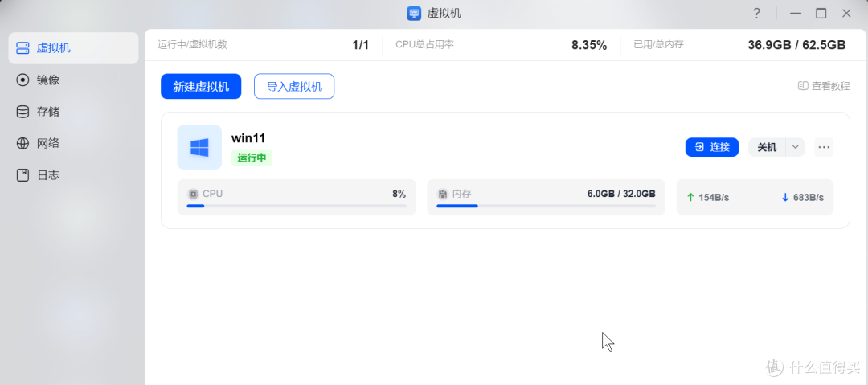This screenshot has width=868, height=385.
Task: Click the 虚拟机 app icon in title bar
Action: pyautogui.click(x=414, y=14)
